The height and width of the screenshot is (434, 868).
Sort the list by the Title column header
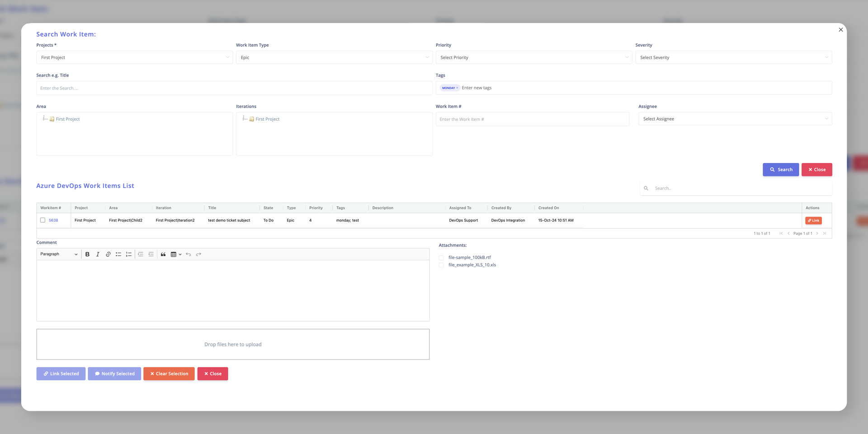tap(212, 208)
